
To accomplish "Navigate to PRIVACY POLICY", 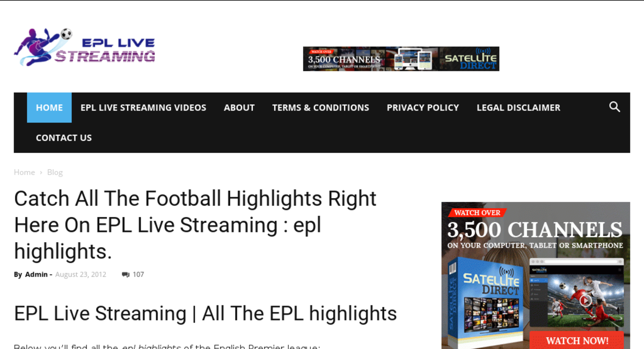I will pos(422,107).
